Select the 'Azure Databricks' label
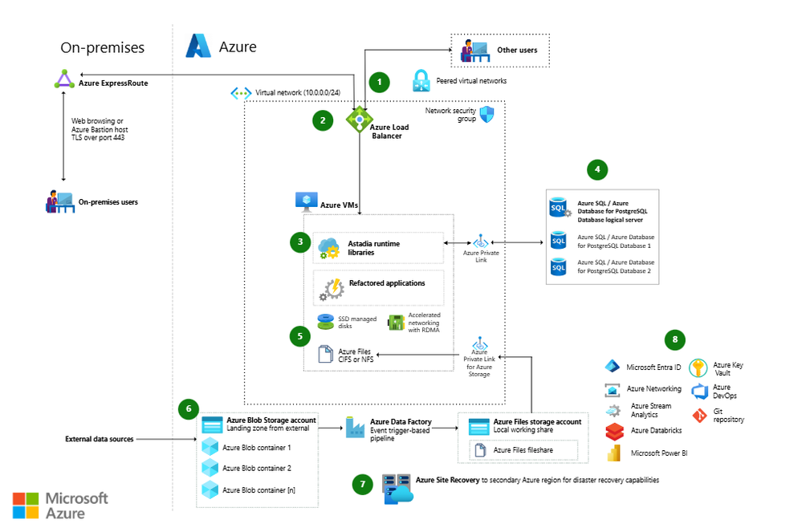This screenshot has height=532, width=802. (656, 430)
